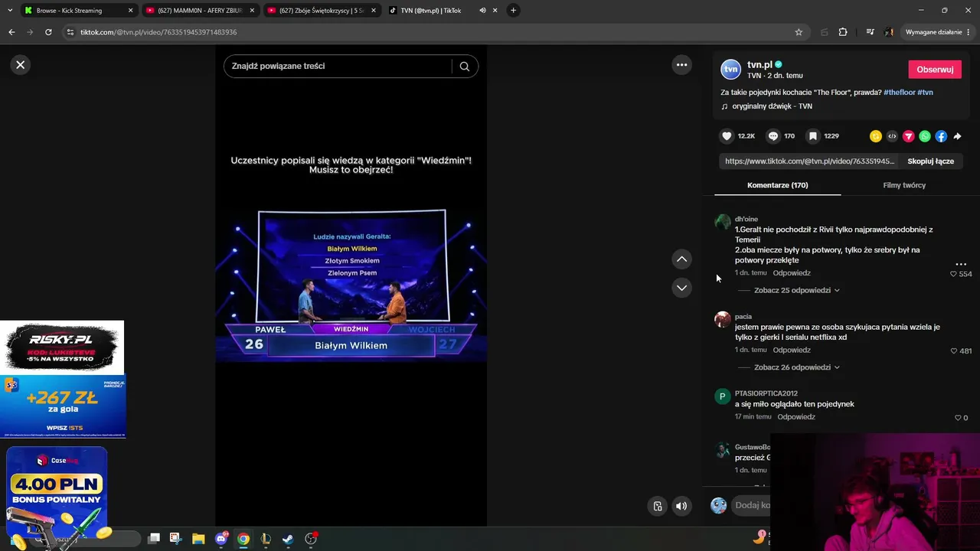
Task: Open the #tvn hashtag
Action: (925, 93)
